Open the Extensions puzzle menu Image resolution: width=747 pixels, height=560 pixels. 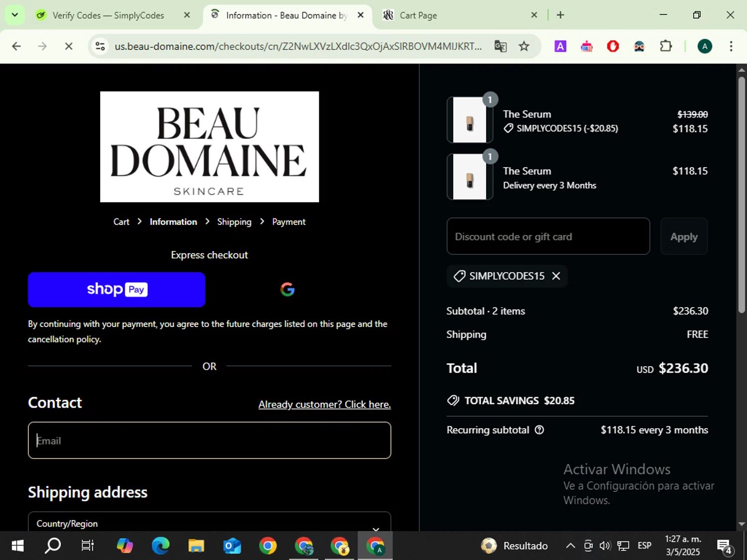[666, 46]
